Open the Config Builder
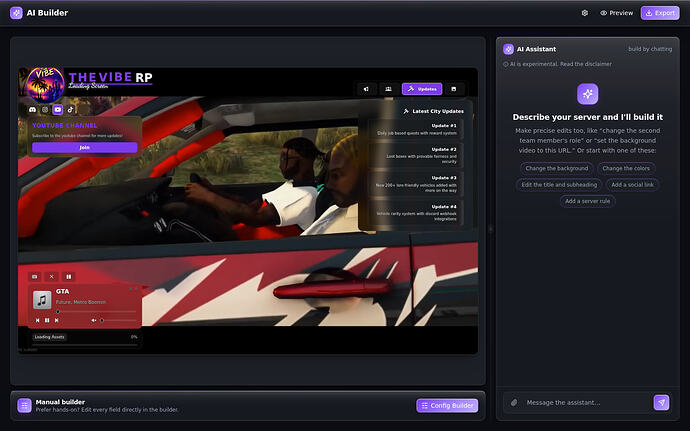 [x=447, y=405]
